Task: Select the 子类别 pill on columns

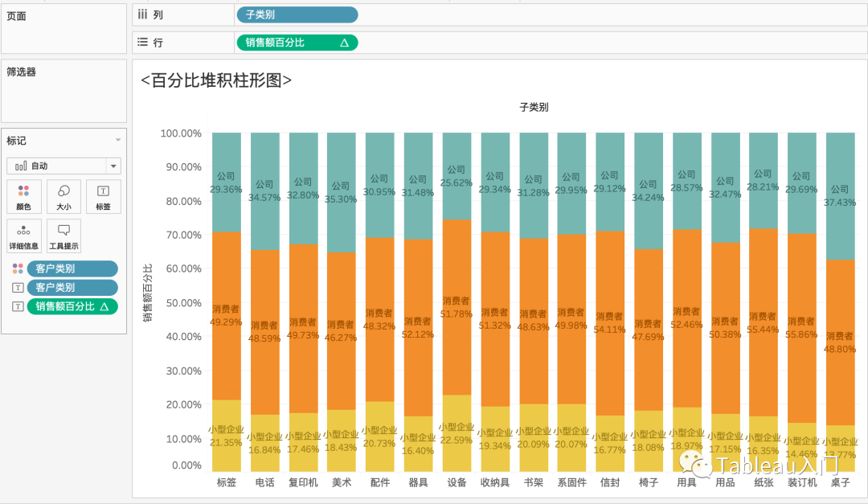Action: click(297, 14)
